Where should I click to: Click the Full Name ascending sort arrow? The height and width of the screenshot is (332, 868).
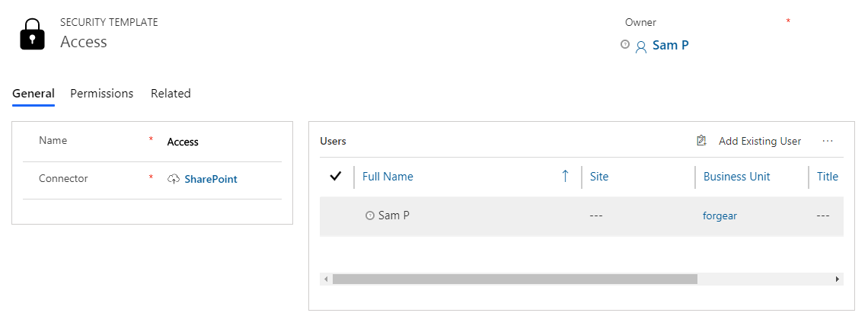coord(565,177)
